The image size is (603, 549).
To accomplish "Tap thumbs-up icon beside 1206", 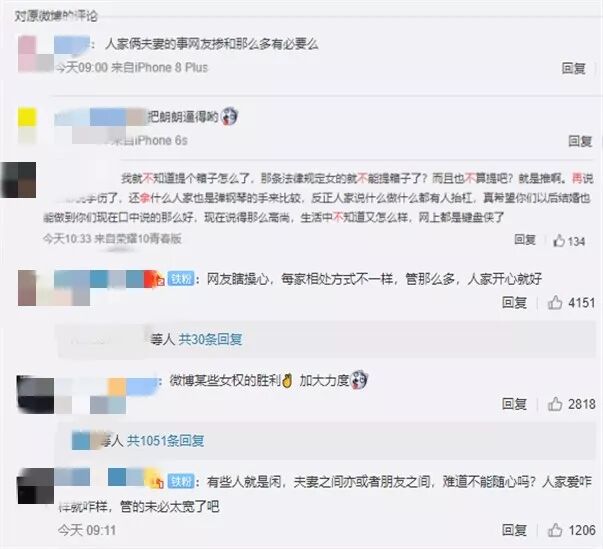I will [x=555, y=530].
